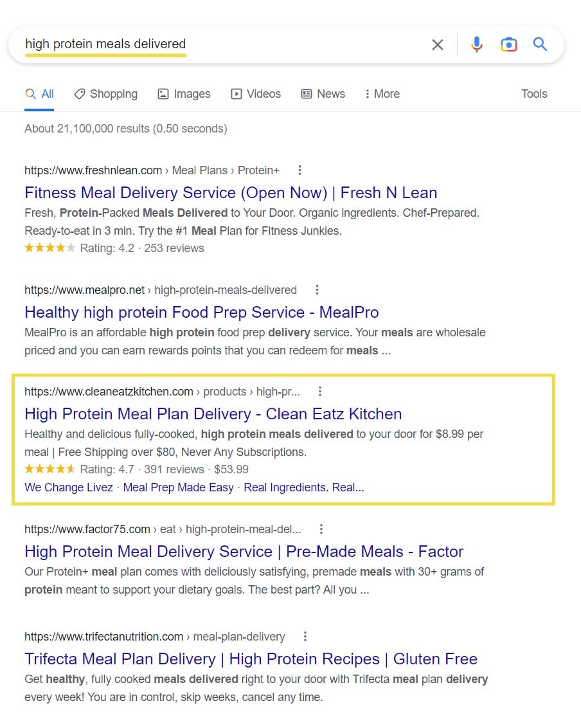Expand the More search categories menu
This screenshot has width=581, height=728.
(x=382, y=94)
